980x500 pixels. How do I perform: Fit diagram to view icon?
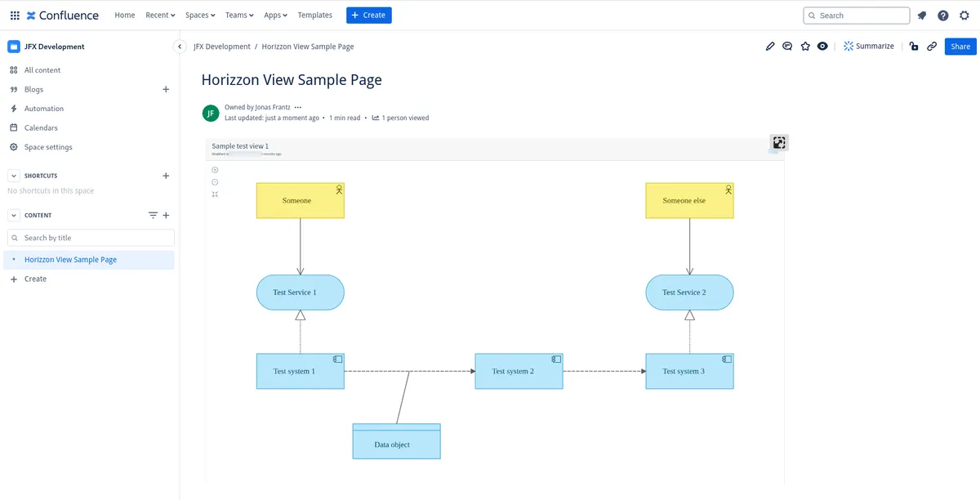tap(215, 194)
